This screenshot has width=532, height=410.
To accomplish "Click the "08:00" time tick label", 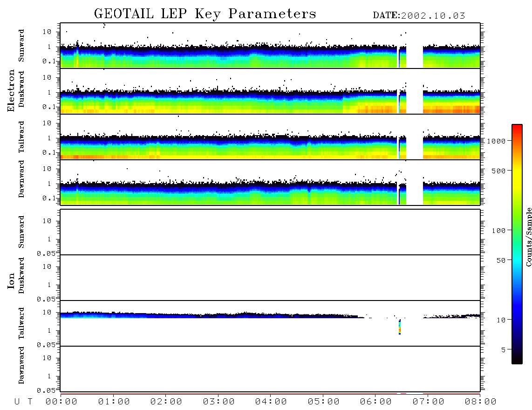I will point(481,402).
